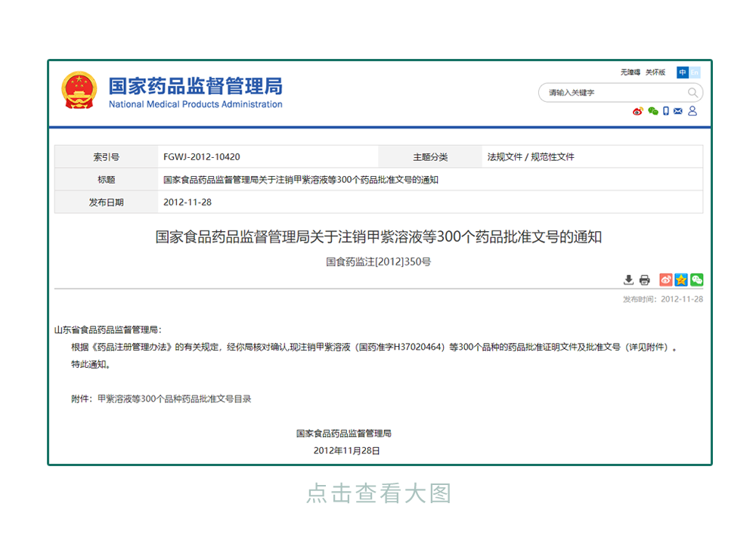Click the addressee line 山东省食品药品监督管理局:

[x=108, y=330]
